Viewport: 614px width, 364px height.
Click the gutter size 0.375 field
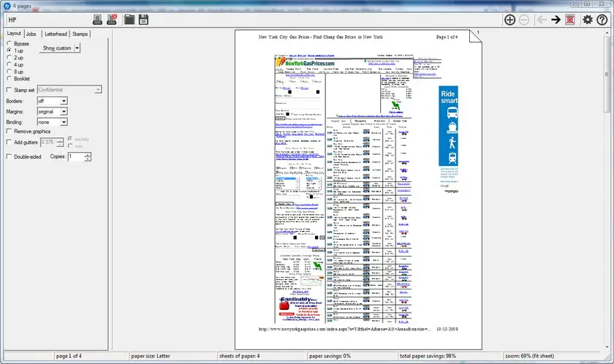point(48,143)
